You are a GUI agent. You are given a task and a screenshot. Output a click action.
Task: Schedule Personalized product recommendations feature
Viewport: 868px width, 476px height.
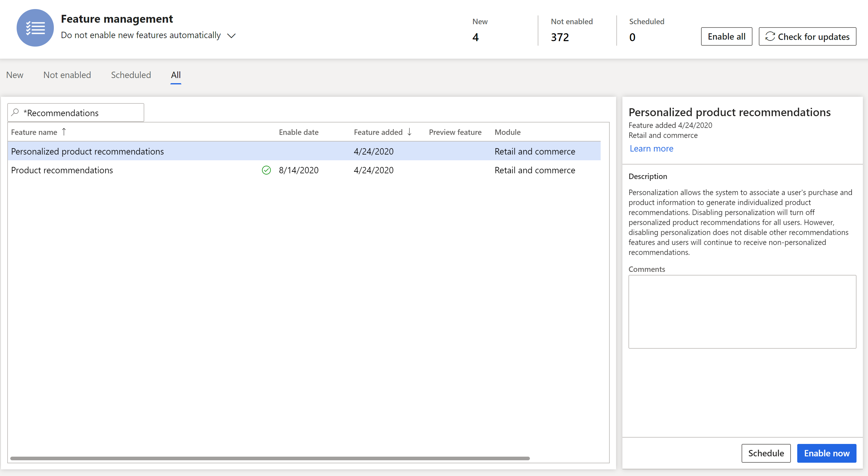click(767, 452)
